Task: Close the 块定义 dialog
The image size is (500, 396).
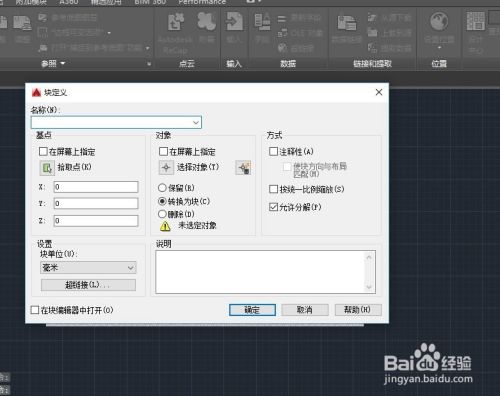Action: pyautogui.click(x=379, y=92)
